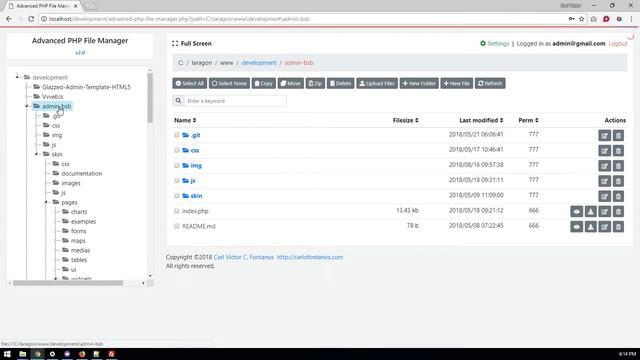
Task: Sort the list by Name column
Action: (x=185, y=120)
